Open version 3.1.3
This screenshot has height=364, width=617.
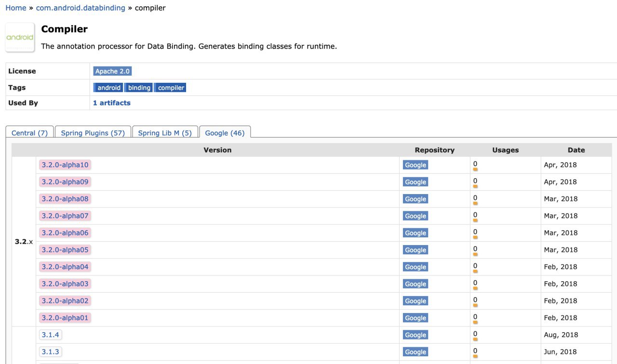pyautogui.click(x=50, y=352)
